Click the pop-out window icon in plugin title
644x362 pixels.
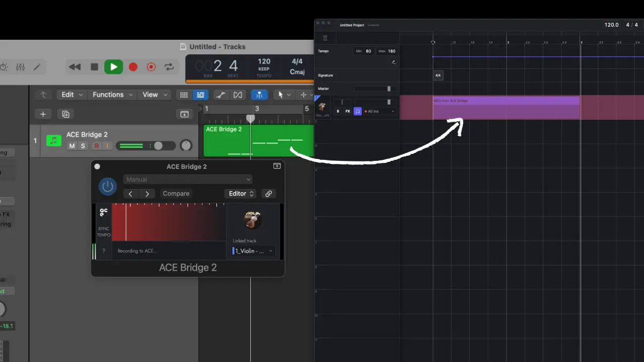pos(277,166)
